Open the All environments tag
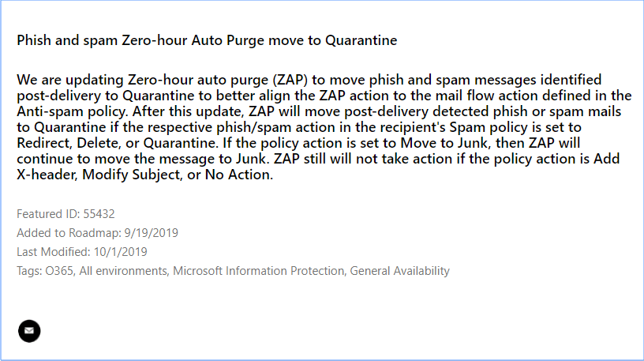The width and height of the screenshot is (644, 361). [x=123, y=271]
